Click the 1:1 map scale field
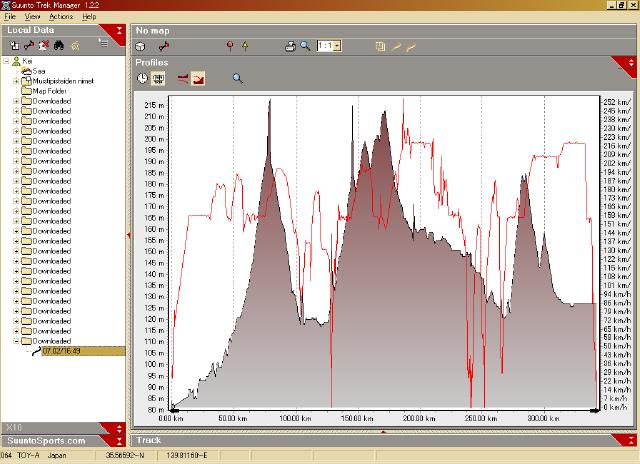 click(x=325, y=46)
